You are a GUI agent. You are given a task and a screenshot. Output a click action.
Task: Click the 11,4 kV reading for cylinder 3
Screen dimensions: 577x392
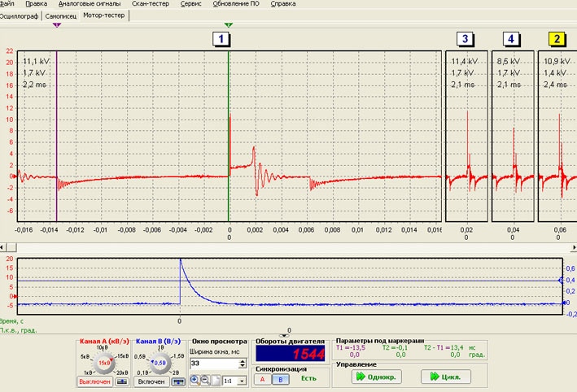(465, 62)
